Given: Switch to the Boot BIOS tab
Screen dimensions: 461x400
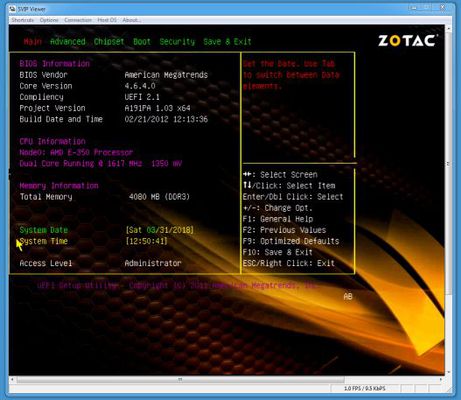Looking at the screenshot, I should tap(142, 42).
